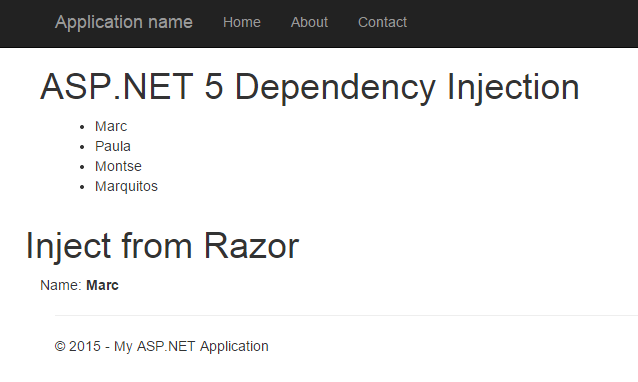Go to the Home nav item
This screenshot has height=382, width=638.
(242, 22)
